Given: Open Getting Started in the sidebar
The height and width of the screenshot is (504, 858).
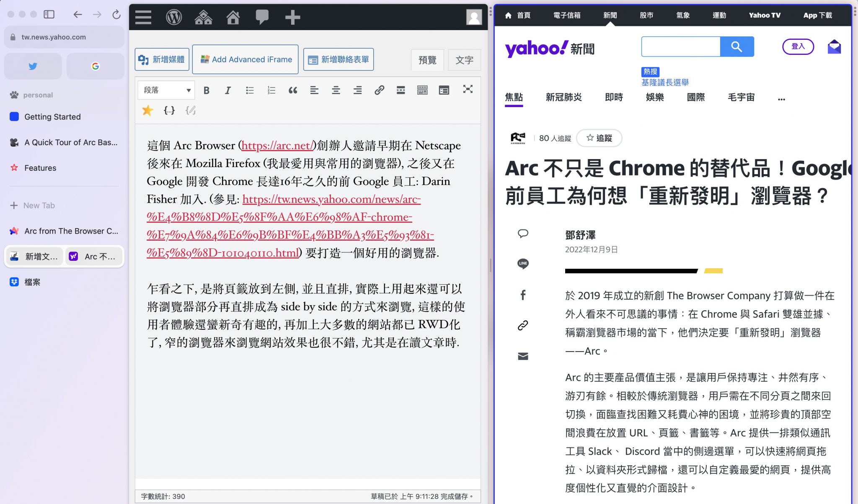Looking at the screenshot, I should point(64,117).
